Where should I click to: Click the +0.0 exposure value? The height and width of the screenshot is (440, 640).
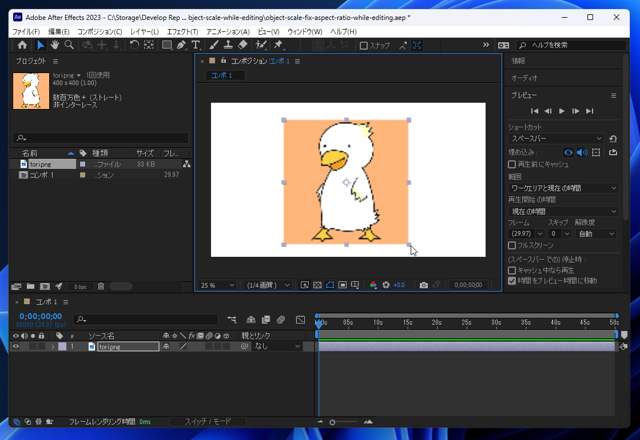[399, 285]
